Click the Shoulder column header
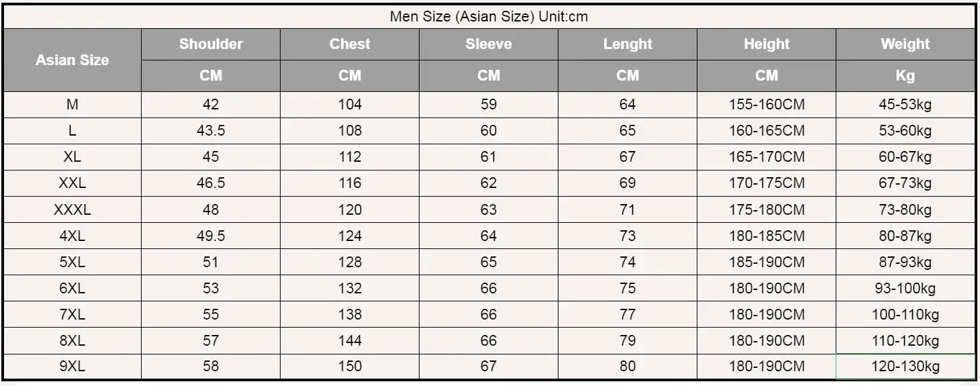Image resolution: width=980 pixels, height=386 pixels. [211, 44]
